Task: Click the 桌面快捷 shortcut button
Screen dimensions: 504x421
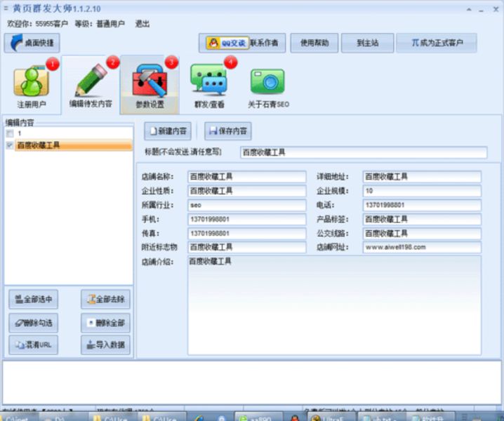Action: pos(32,43)
